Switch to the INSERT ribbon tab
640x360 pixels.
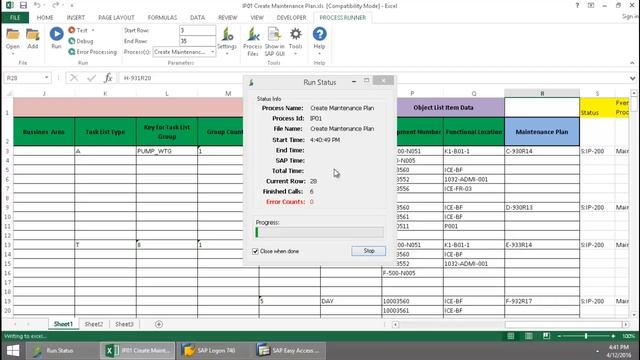76,18
